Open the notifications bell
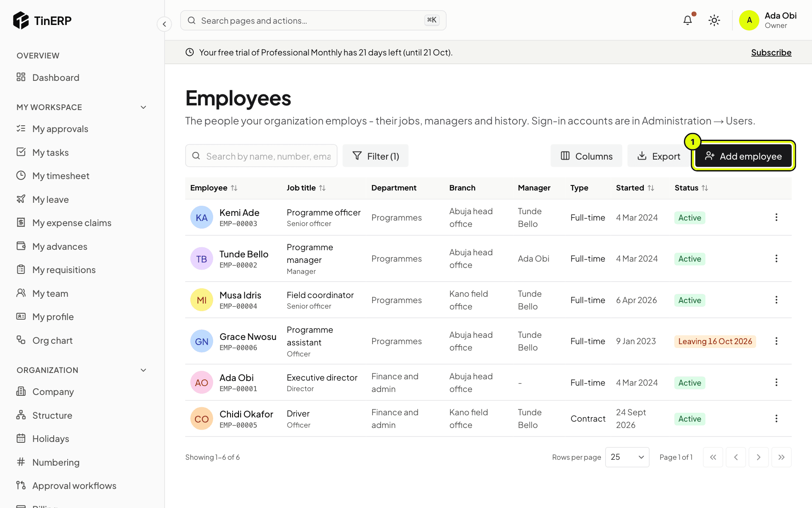 688,20
